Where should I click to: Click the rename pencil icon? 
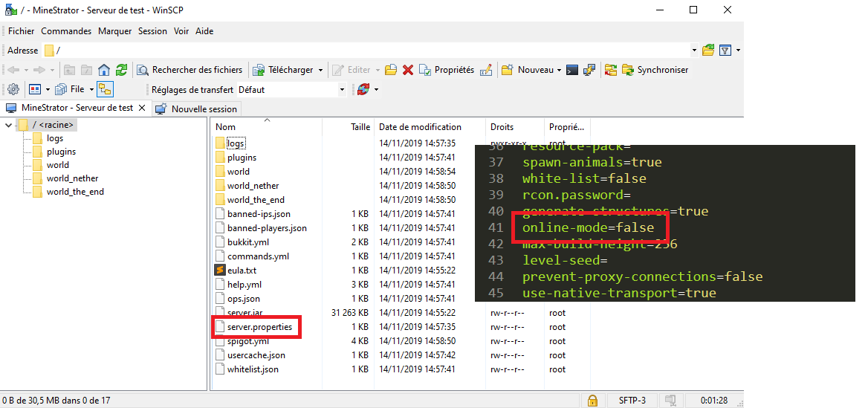tap(486, 70)
